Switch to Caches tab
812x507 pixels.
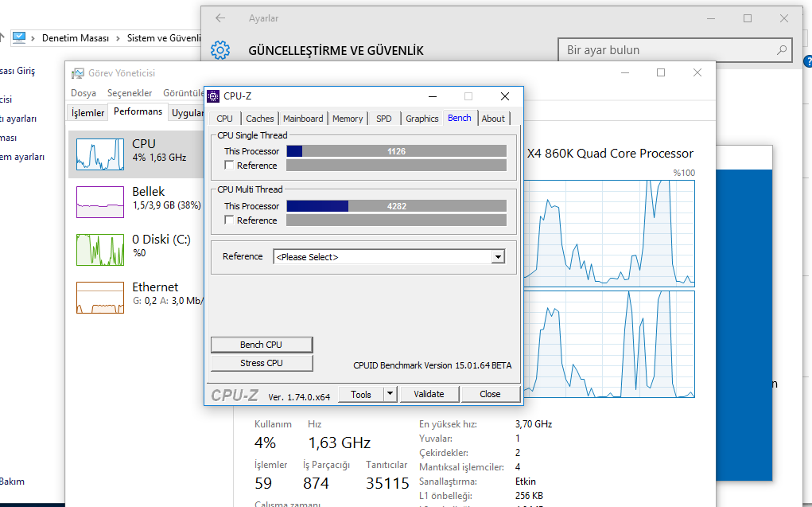tap(259, 119)
